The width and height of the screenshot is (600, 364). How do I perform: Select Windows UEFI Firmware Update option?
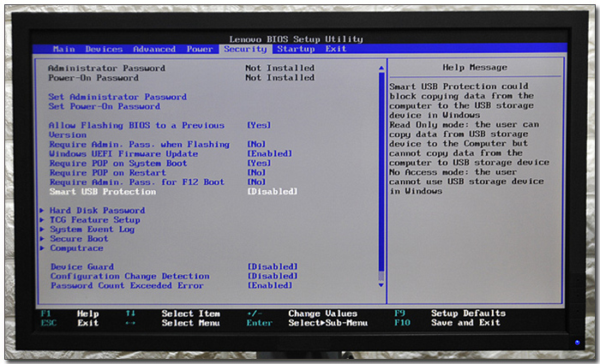click(123, 153)
